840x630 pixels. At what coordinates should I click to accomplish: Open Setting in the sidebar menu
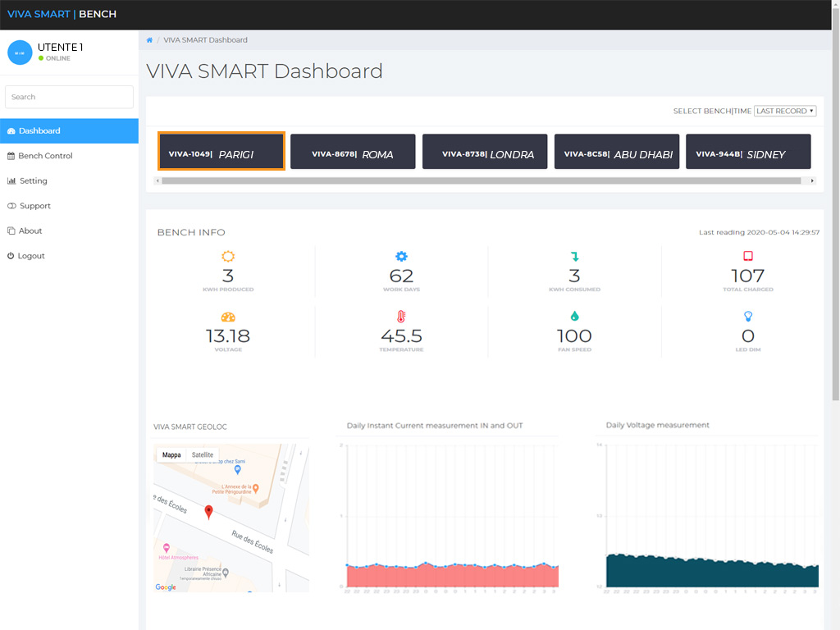point(69,181)
